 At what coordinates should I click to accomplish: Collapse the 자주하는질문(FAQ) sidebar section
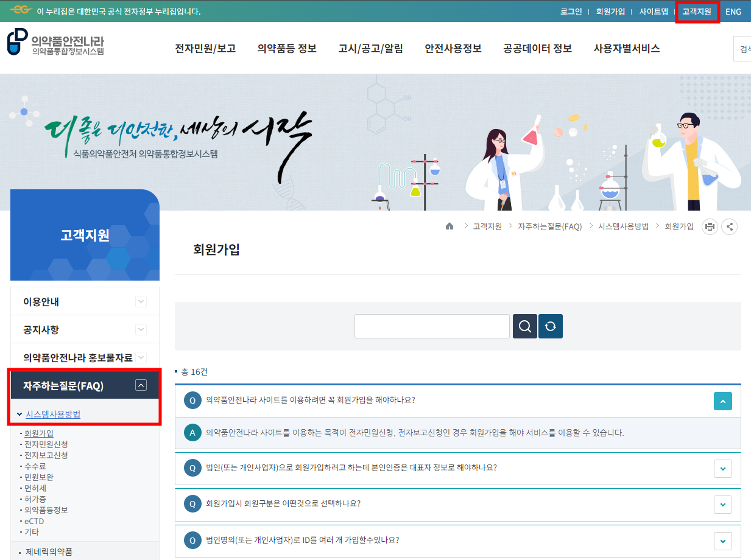click(x=141, y=385)
